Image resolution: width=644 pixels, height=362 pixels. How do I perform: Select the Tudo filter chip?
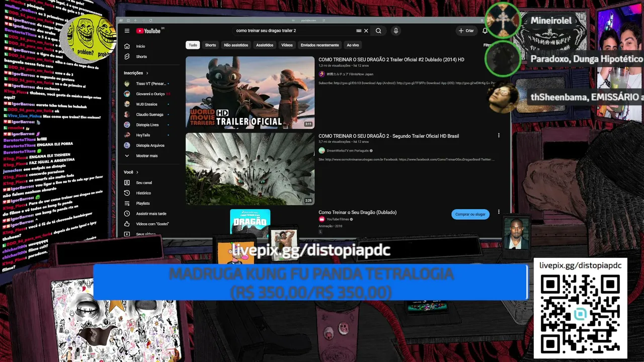193,45
